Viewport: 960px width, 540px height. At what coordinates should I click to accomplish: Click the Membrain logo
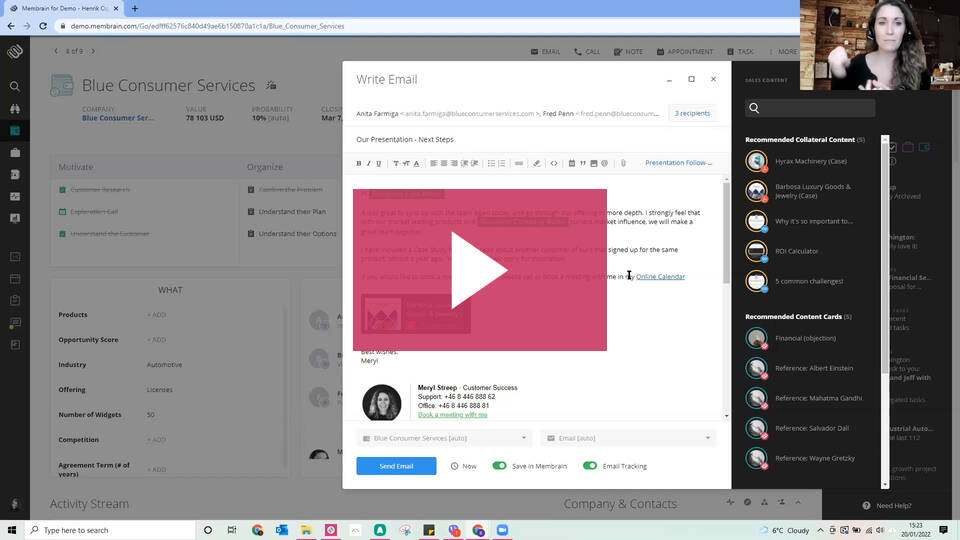tap(15, 51)
